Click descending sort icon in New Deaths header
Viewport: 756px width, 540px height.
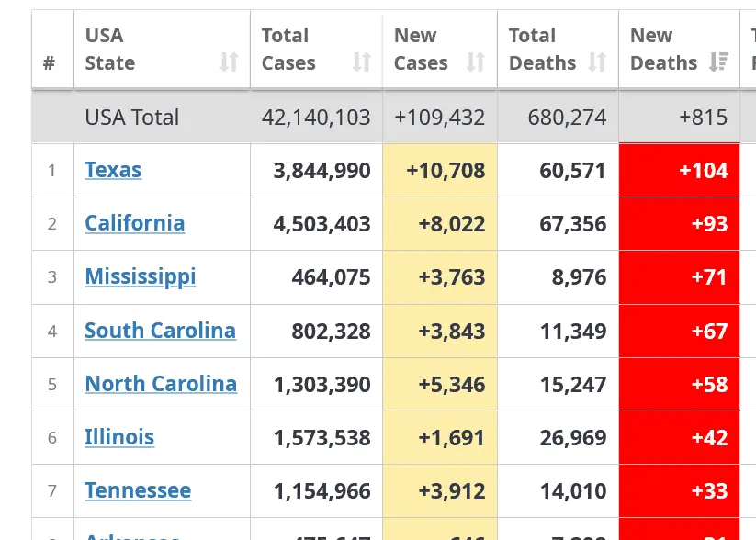719,62
